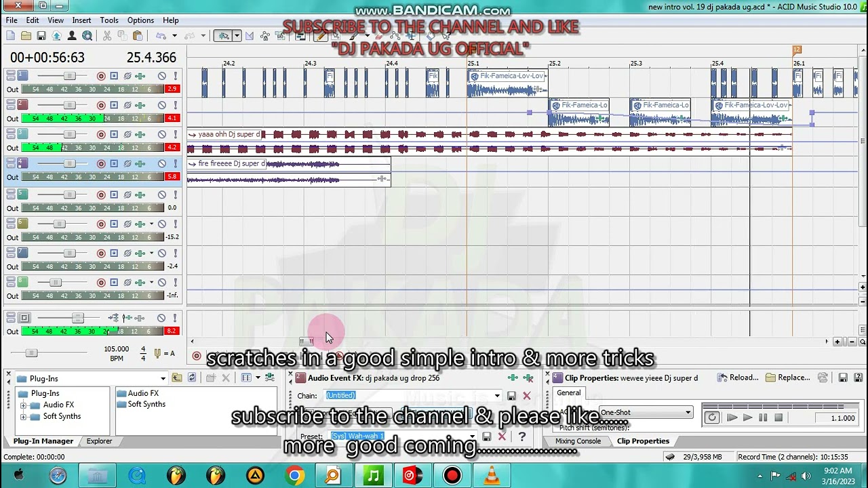Click the Paste clipboard icon
Image resolution: width=868 pixels, height=488 pixels.
(138, 36)
